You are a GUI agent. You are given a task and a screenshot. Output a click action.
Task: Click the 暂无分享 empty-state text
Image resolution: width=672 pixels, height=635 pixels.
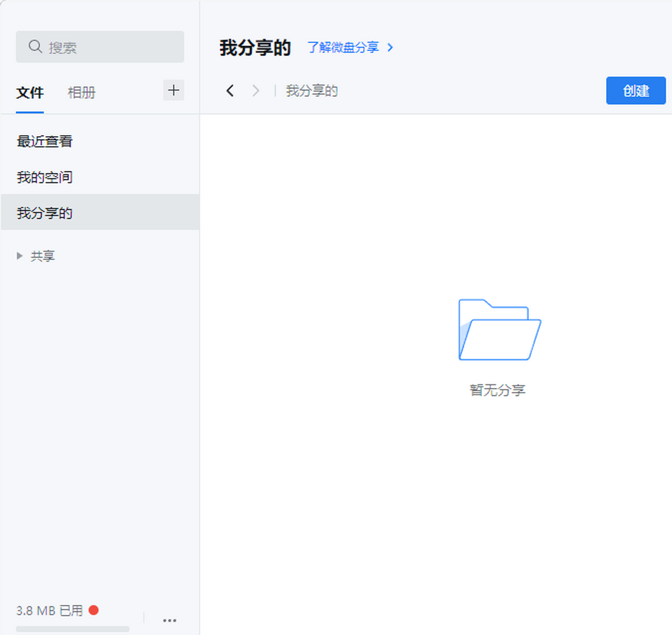(497, 390)
